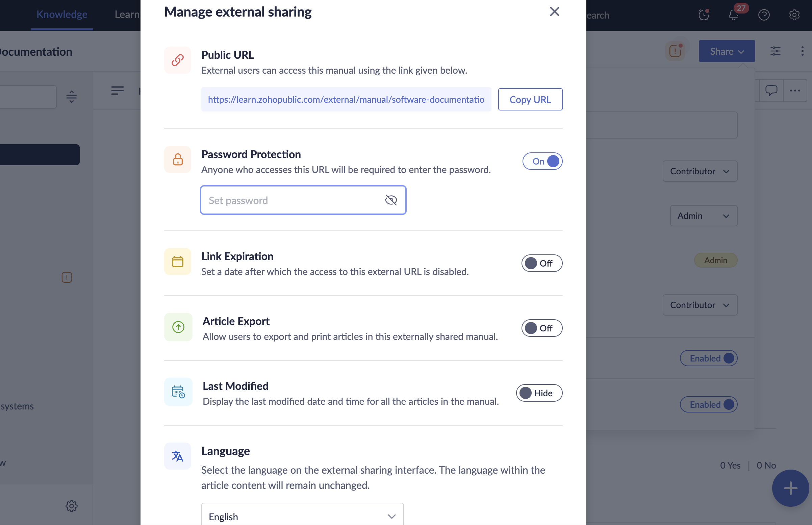
Task: Switch to the Knowledge tab
Action: (62, 14)
